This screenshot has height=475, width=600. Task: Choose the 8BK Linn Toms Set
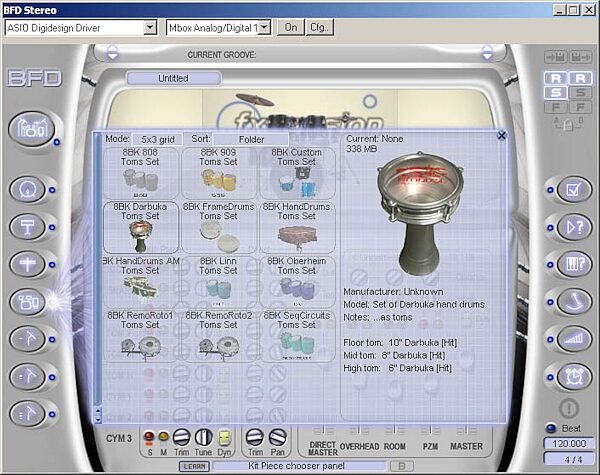[x=218, y=282]
